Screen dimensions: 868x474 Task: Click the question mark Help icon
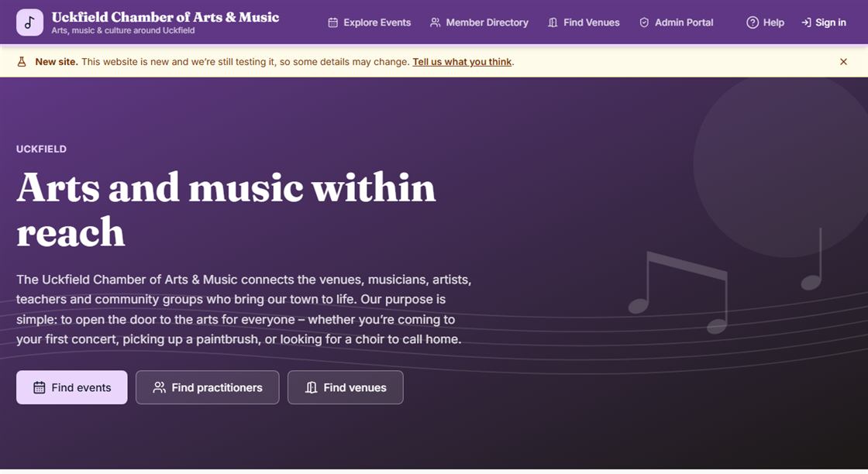[753, 22]
